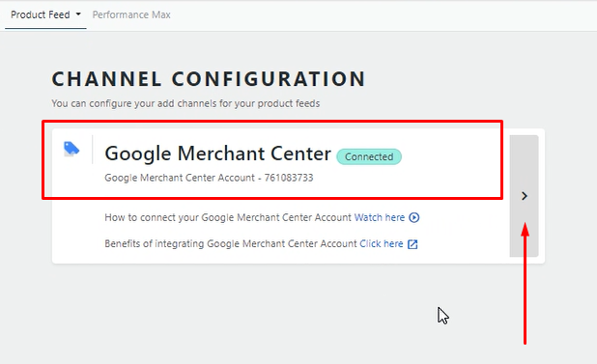Switch to the Performance Max tab
This screenshot has height=364, width=597.
click(131, 14)
